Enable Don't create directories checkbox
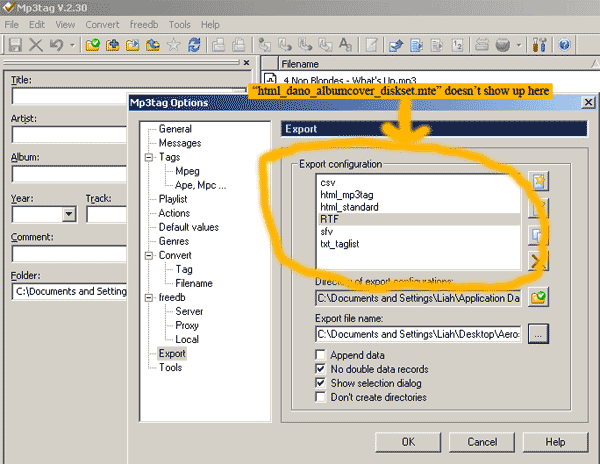 (320, 397)
